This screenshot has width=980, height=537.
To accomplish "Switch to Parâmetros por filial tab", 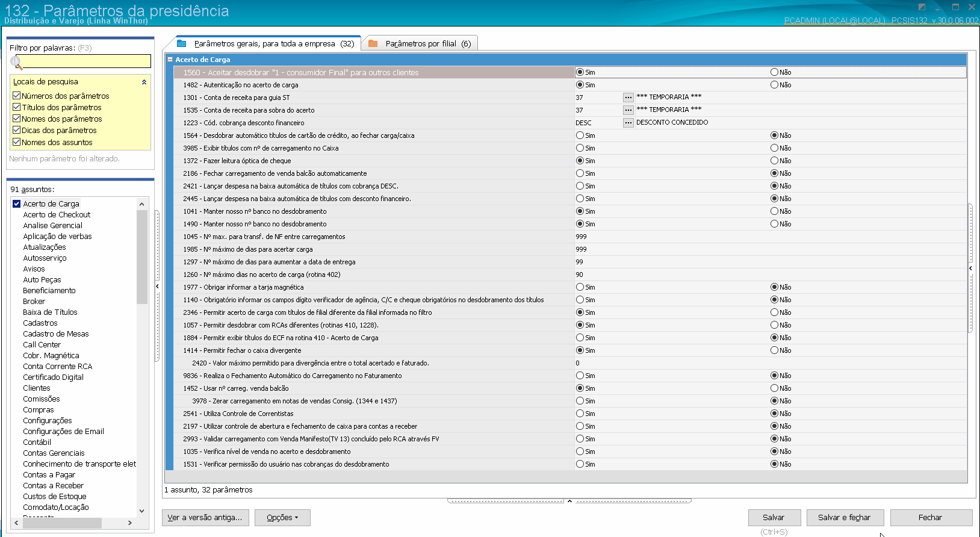I will [x=421, y=43].
